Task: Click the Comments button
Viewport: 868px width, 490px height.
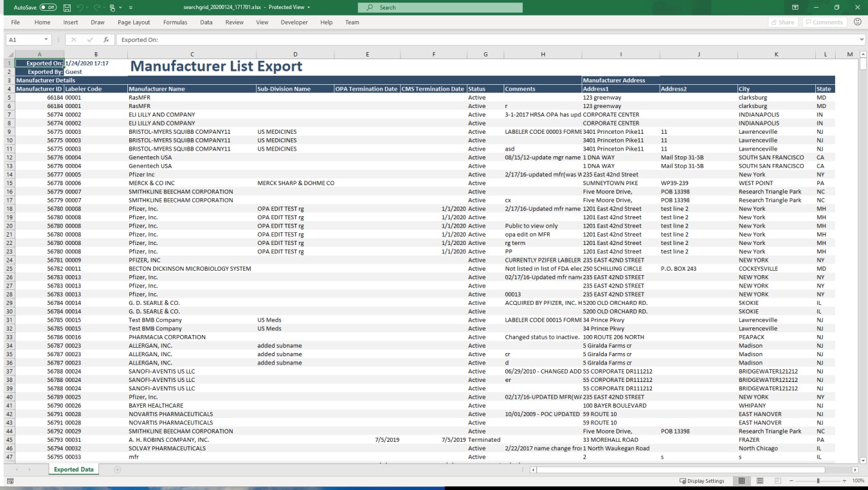Action: [x=823, y=22]
